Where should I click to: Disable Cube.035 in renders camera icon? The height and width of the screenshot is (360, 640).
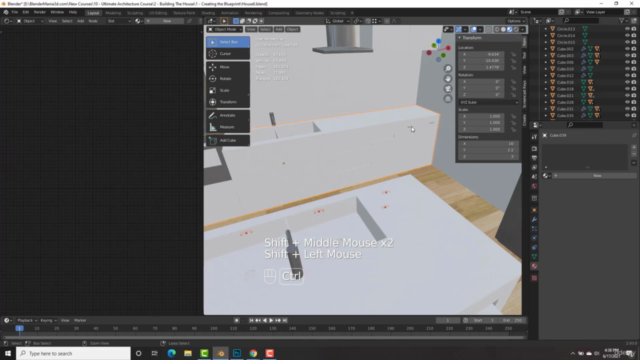coord(634,116)
